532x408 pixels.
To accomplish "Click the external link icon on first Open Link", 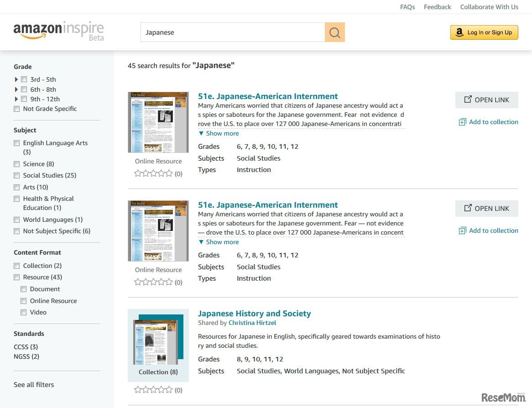I will [467, 99].
